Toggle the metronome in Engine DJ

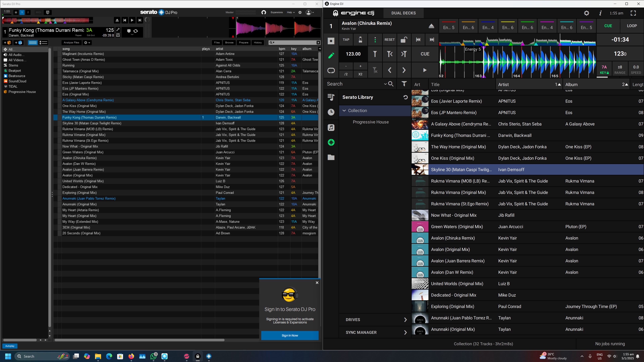tap(360, 40)
